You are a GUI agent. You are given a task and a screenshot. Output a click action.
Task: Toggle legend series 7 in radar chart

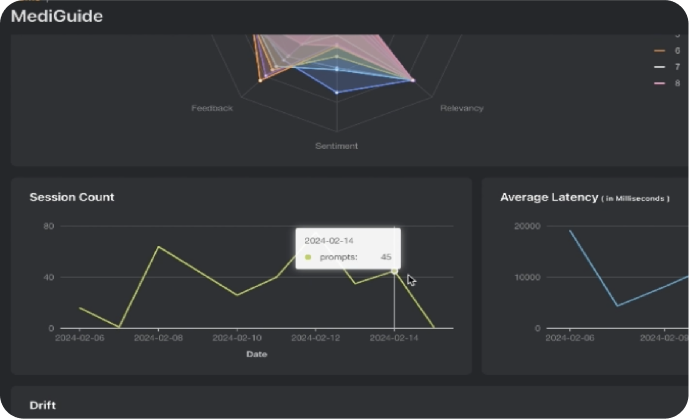[667, 67]
